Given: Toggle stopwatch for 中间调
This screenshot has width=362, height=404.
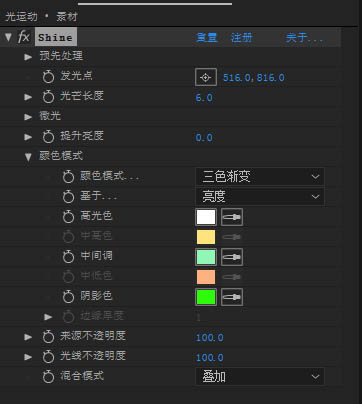Looking at the screenshot, I should point(68,257).
